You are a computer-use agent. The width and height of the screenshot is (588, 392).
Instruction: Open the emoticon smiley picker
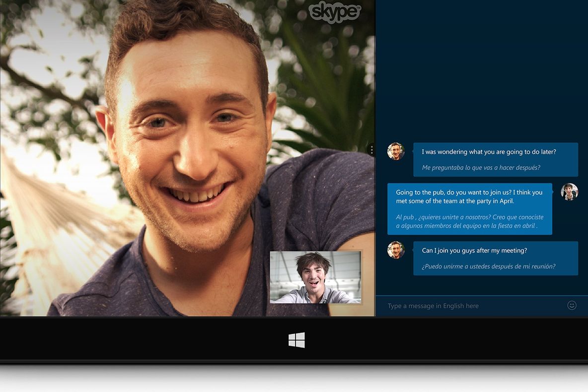coord(572,306)
